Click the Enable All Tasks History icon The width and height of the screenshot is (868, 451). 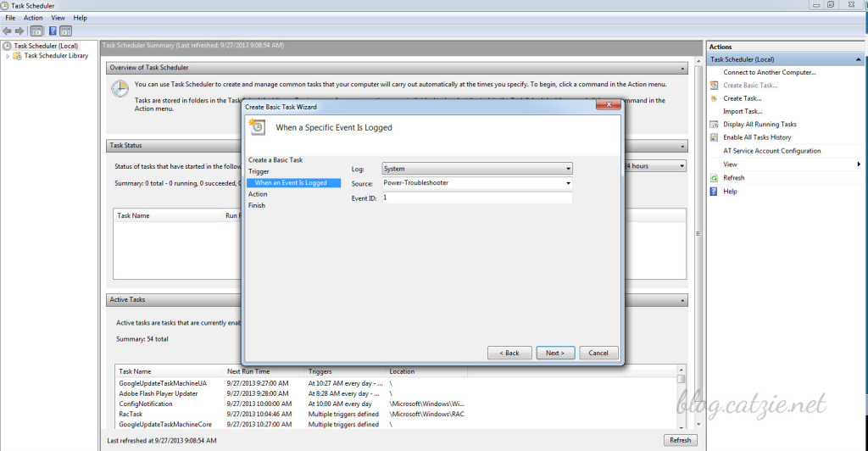tap(715, 137)
